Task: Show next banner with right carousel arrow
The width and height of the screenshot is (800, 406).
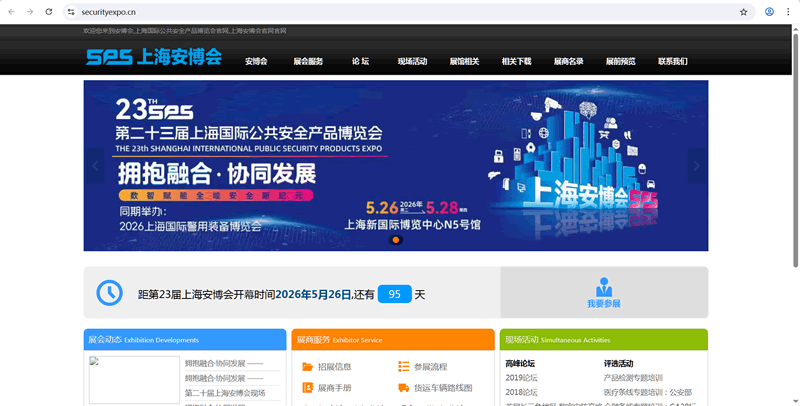Action: 696,165
